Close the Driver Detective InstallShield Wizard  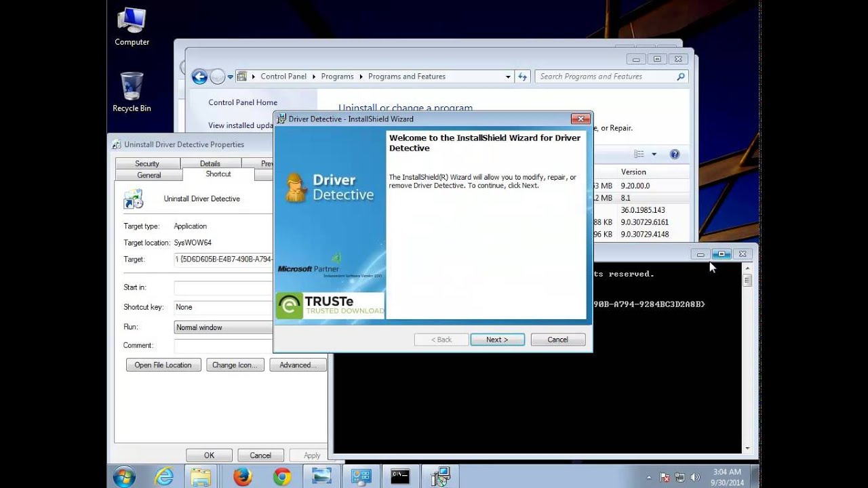click(x=580, y=119)
